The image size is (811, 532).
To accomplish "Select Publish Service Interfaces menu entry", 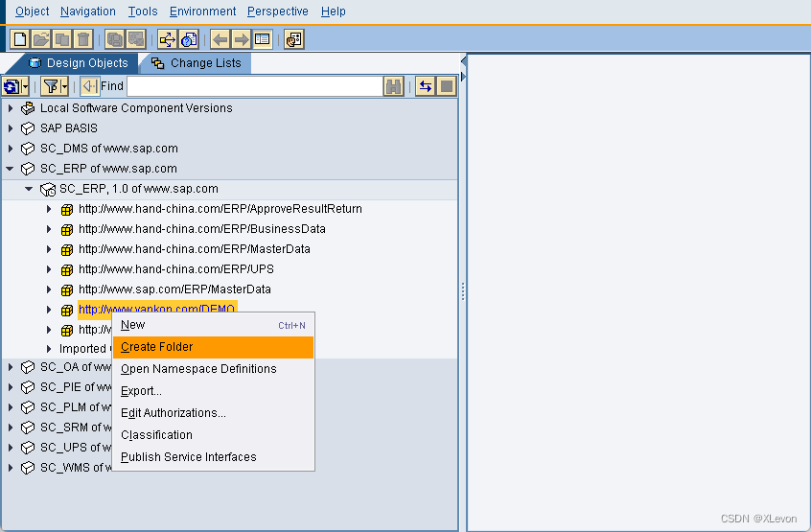I will click(x=213, y=457).
